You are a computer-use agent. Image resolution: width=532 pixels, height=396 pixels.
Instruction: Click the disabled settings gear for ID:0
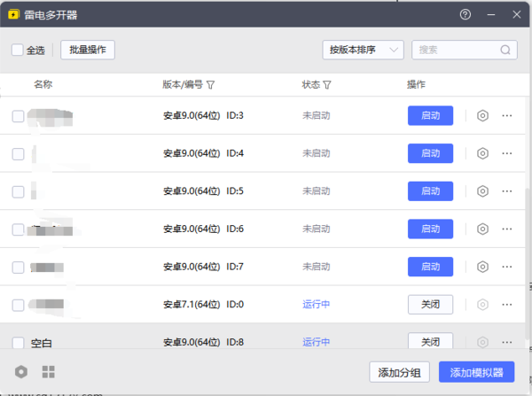tap(482, 305)
